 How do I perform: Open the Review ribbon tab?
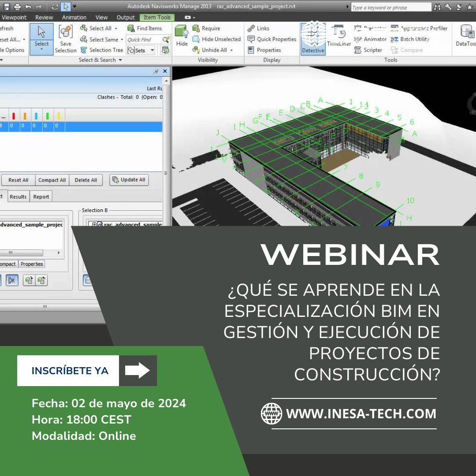44,17
